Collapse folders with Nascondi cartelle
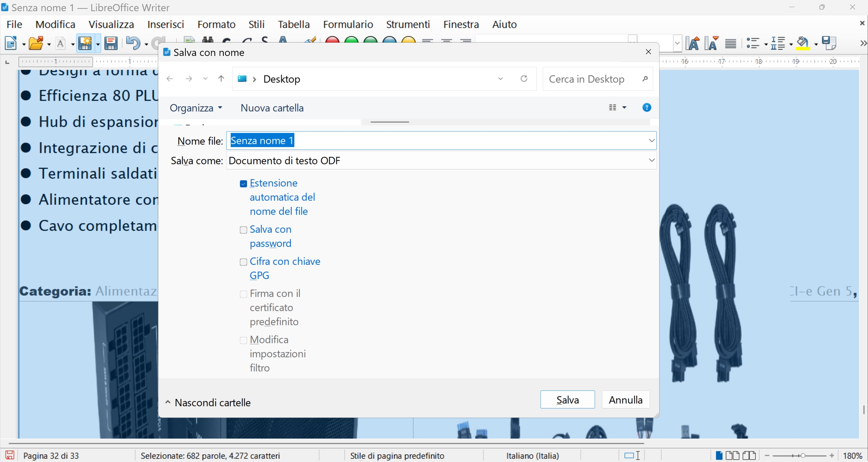 click(x=208, y=402)
